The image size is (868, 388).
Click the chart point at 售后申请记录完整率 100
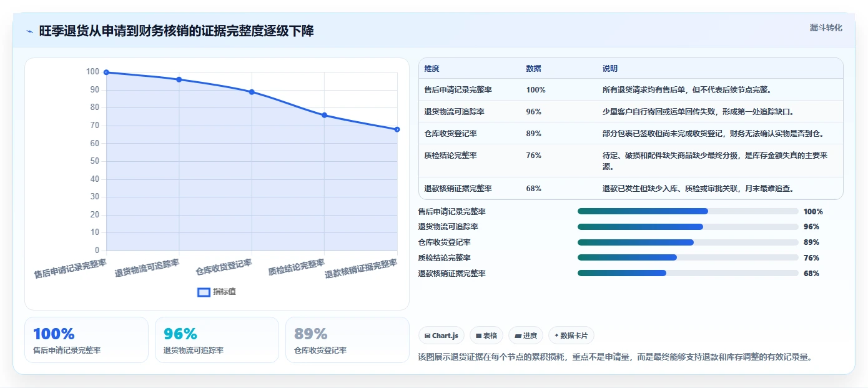click(x=106, y=72)
